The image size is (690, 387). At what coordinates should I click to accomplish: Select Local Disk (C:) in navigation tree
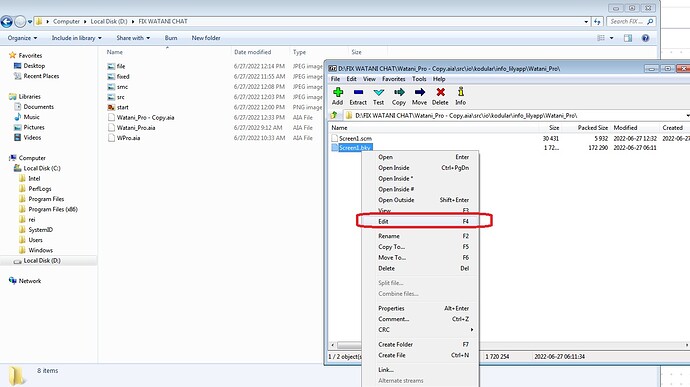click(42, 168)
